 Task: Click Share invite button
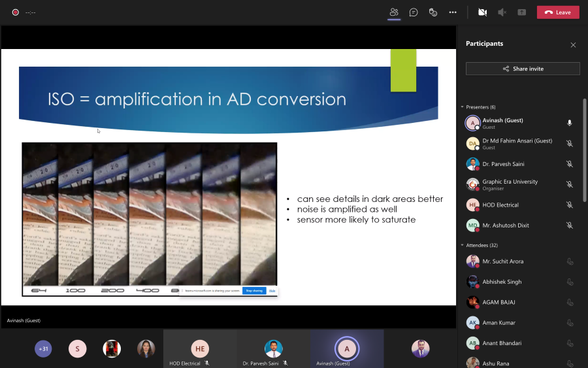click(x=523, y=69)
